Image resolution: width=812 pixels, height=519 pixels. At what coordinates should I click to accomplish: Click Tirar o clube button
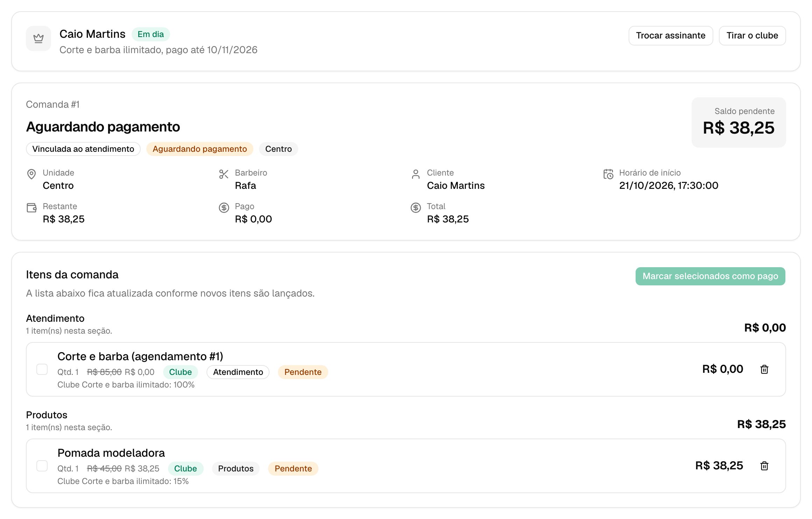(x=752, y=35)
